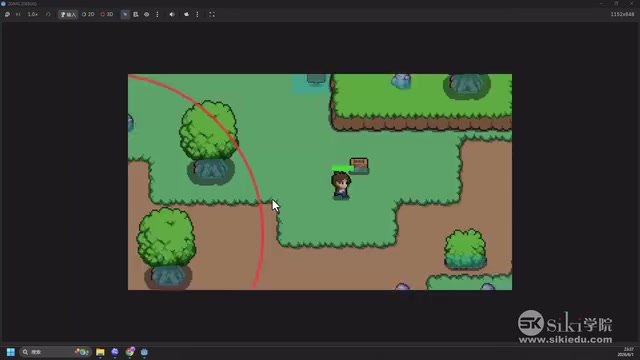Open File Explorer from the taskbar

click(x=100, y=352)
